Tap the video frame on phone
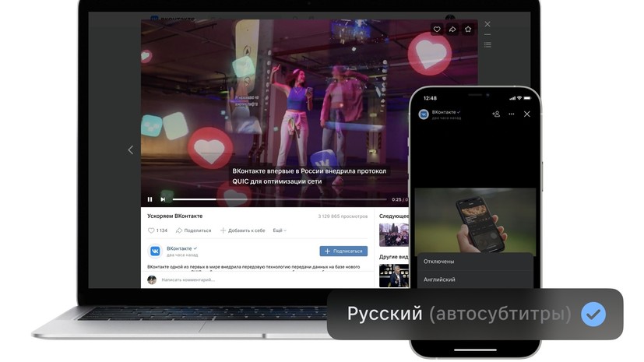Screen dimensions: 644x362 tap(475, 222)
